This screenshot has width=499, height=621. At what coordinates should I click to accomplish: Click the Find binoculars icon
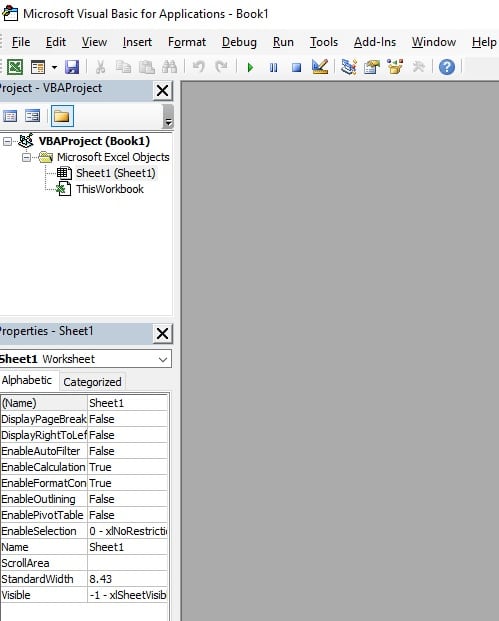click(x=170, y=67)
